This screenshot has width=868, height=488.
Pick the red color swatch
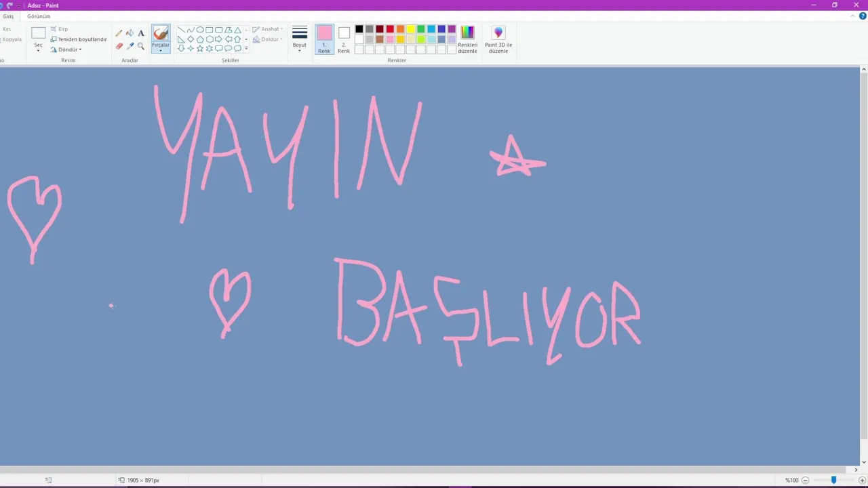390,29
